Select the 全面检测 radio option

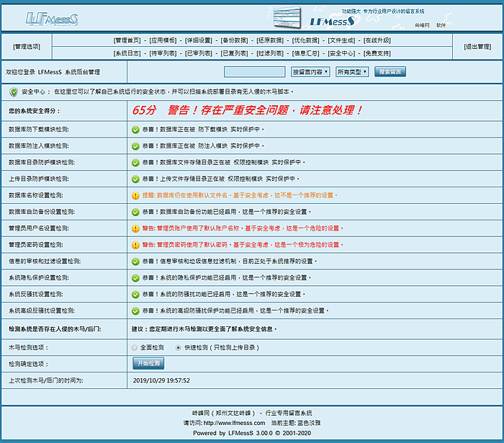pyautogui.click(x=135, y=347)
